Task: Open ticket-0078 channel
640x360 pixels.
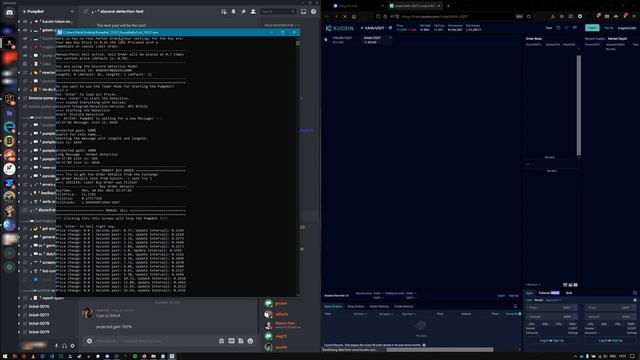Action: (x=39, y=323)
